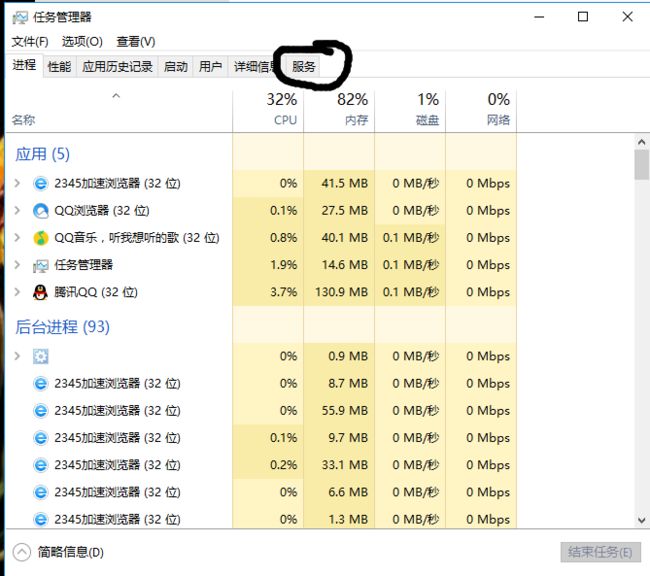Click the 14.6 MB memory value
This screenshot has width=650, height=576.
point(345,265)
